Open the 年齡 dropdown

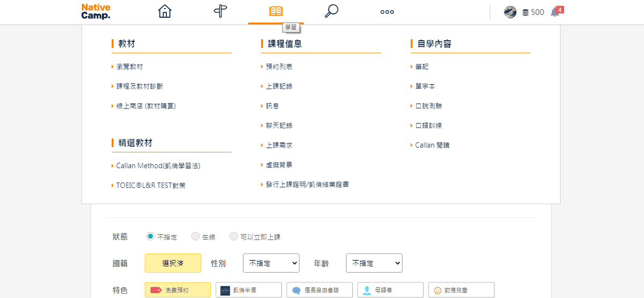click(374, 263)
